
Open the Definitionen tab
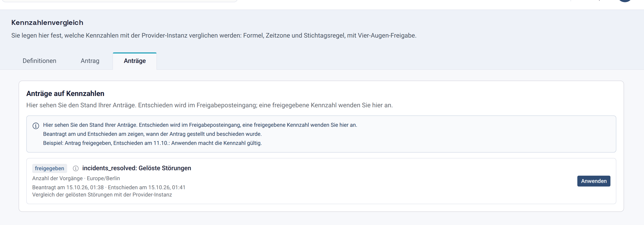[x=39, y=61]
